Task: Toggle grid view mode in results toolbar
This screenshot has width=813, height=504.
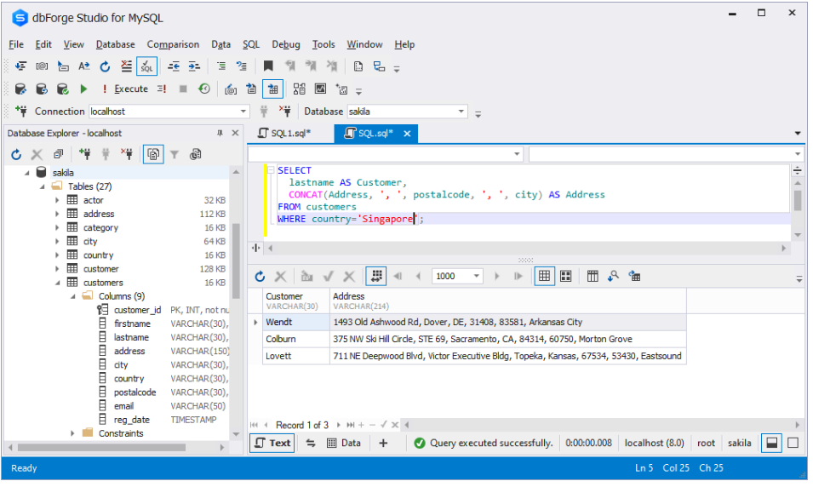Action: (x=544, y=276)
